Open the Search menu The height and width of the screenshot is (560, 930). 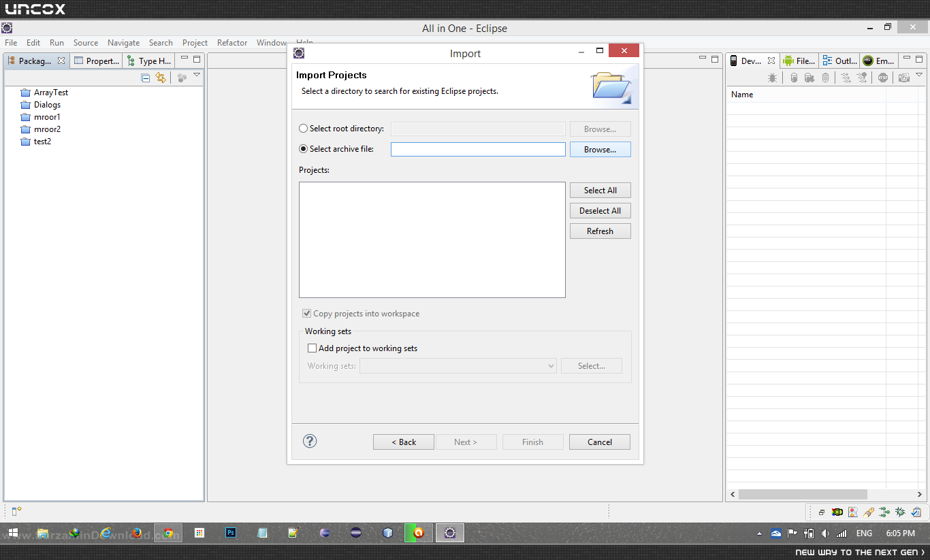click(x=161, y=43)
